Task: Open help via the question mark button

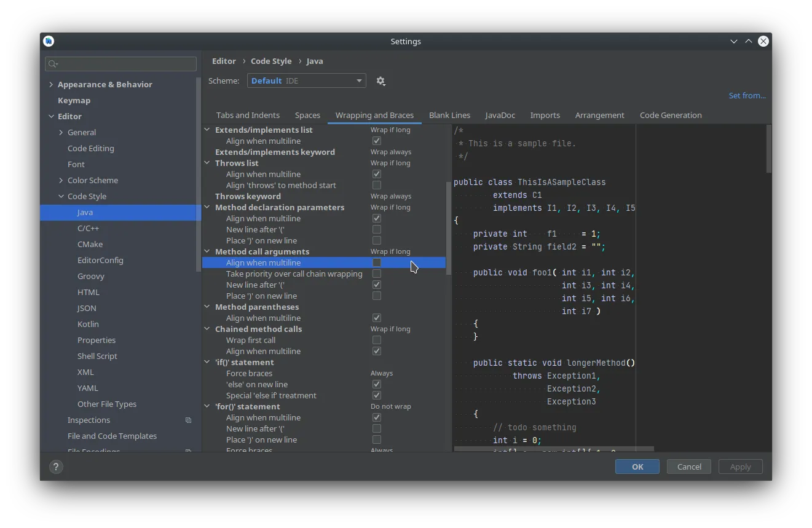Action: tap(56, 467)
